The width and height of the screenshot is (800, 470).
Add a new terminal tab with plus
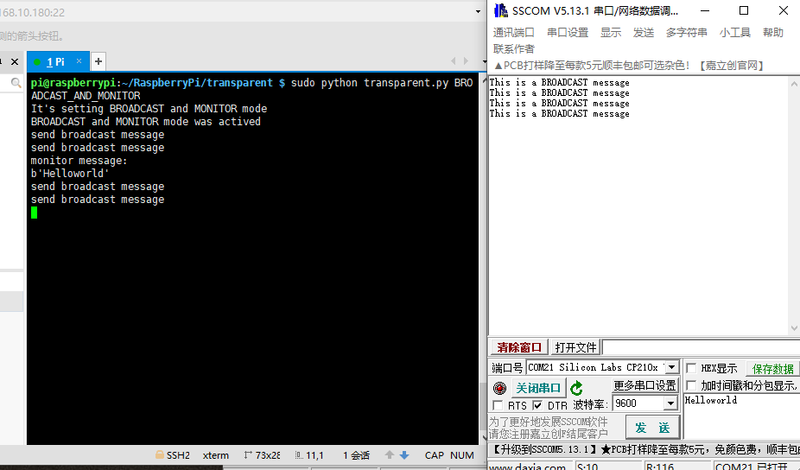click(98, 62)
